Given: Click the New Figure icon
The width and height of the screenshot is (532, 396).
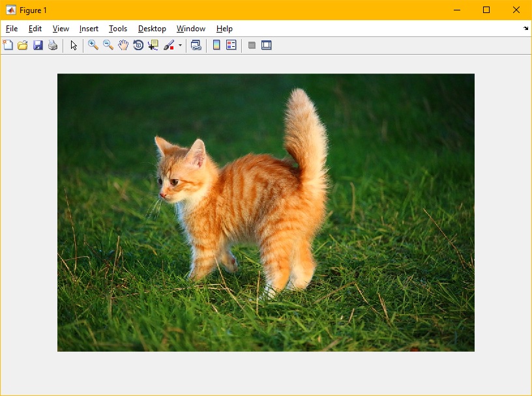Looking at the screenshot, I should tap(8, 46).
